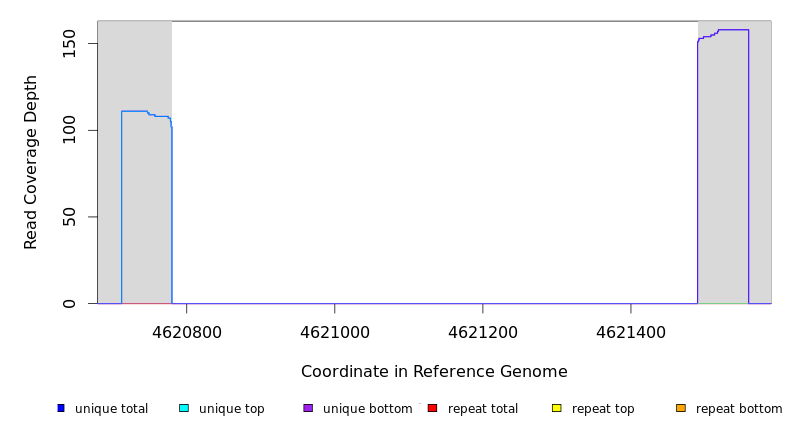This screenshot has height=432, width=792.
Task: Click the 4621200 x-axis tick label
Action: pos(482,331)
